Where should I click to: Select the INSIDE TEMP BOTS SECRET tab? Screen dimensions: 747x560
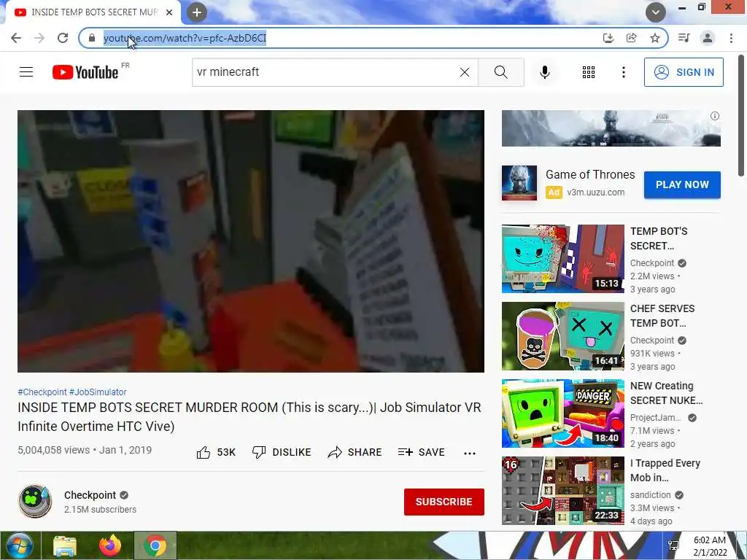coord(93,12)
